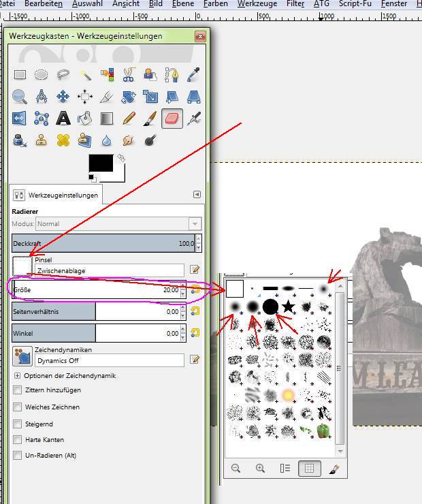Open the tool options tab menu arrow

pos(197,194)
